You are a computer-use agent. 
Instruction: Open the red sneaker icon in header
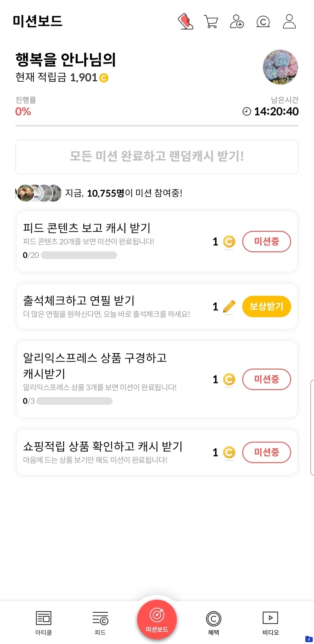click(185, 22)
